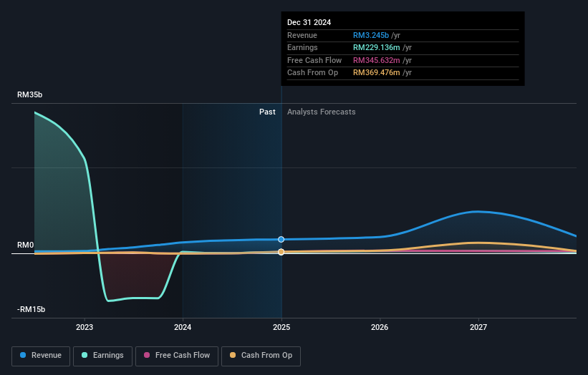Select the orange Cash From Op data point at 2025
Screen dimensions: 588x375
tap(281, 252)
